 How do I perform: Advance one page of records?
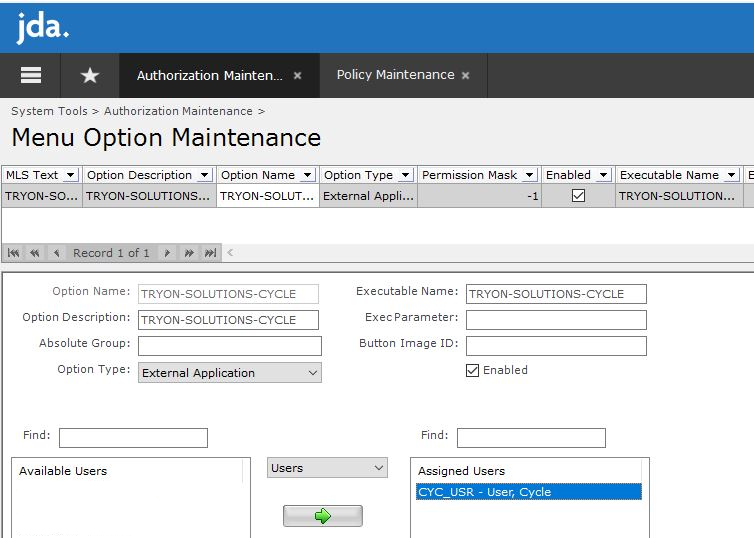(189, 253)
